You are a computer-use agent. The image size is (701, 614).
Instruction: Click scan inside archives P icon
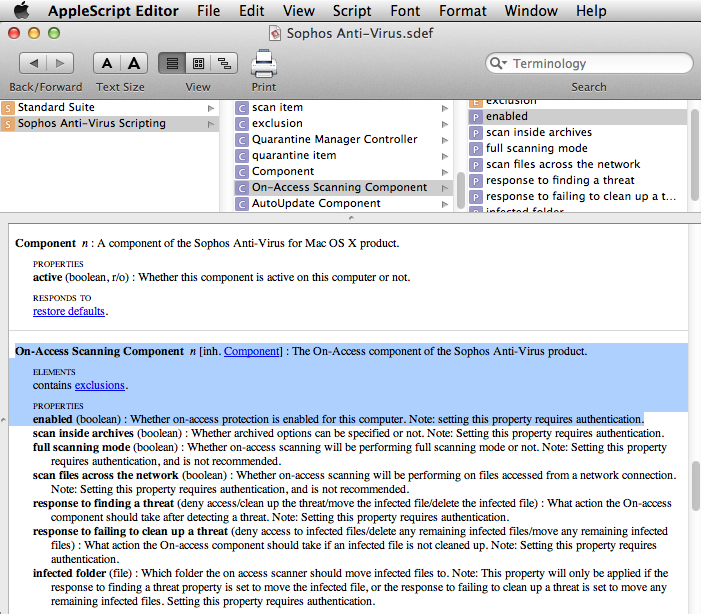pos(476,133)
